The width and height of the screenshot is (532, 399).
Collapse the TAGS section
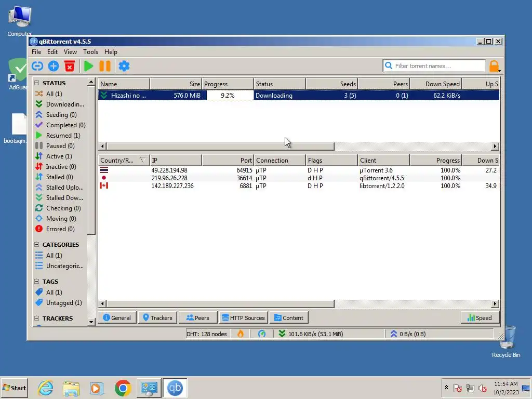(37, 281)
